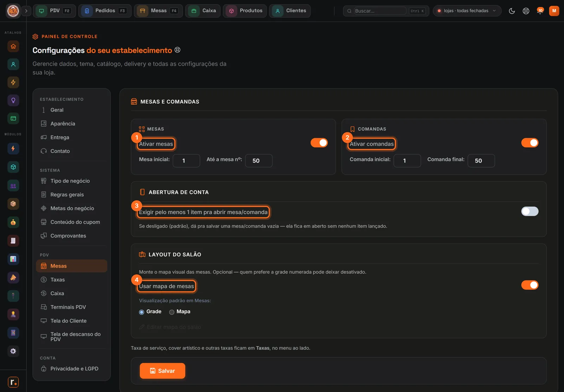The height and width of the screenshot is (392, 564).
Task: Turn off Usar mapa de mesas
Action: pos(530,285)
